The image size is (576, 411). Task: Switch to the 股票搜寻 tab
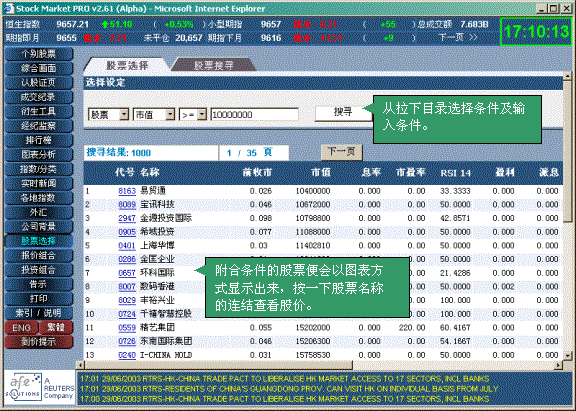213,65
